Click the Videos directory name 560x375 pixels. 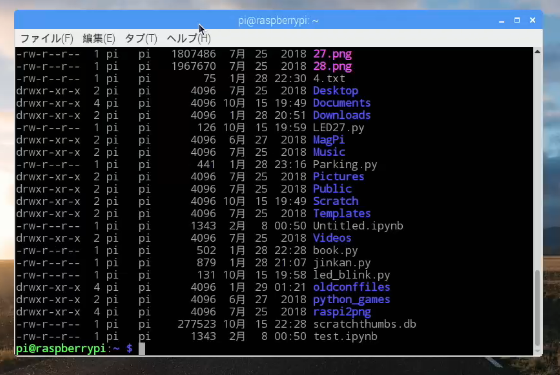[x=332, y=238]
